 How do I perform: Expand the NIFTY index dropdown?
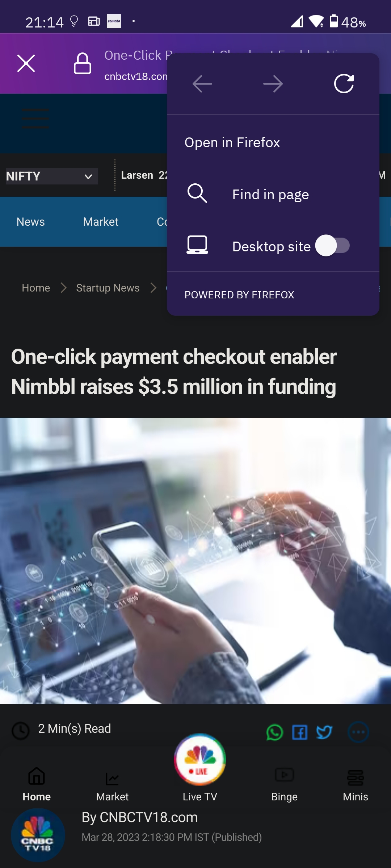click(52, 176)
